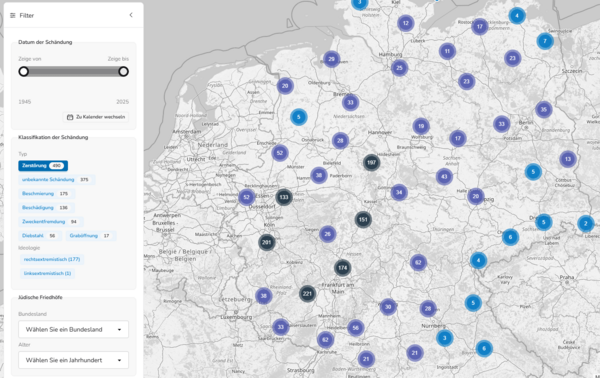The height and width of the screenshot is (378, 600).
Task: Click the blue 6 cluster near Chemnitz
Action: click(510, 237)
